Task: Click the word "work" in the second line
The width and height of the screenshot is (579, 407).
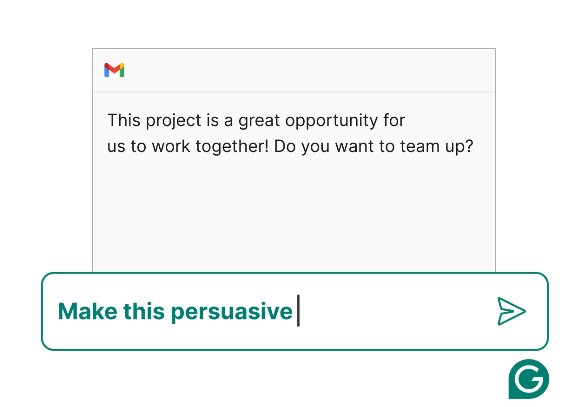Action: point(171,146)
